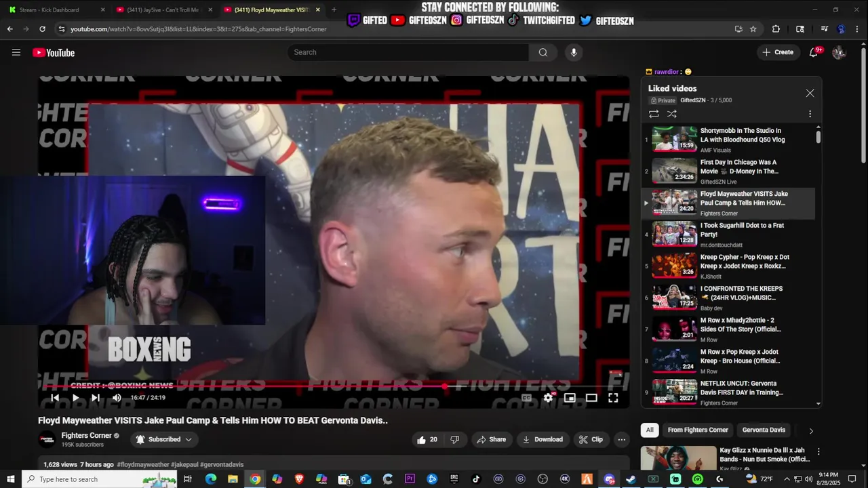Open Epic Games launcher from taskbar

click(454, 479)
